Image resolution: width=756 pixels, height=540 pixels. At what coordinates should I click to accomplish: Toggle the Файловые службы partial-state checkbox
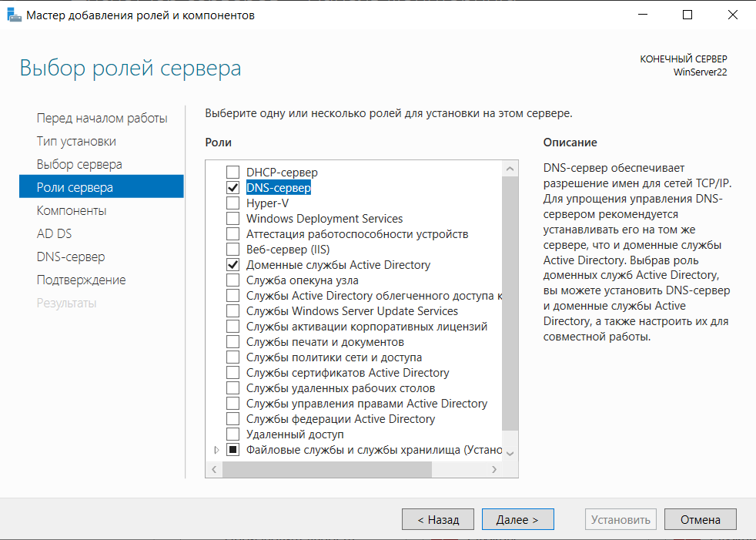[232, 450]
